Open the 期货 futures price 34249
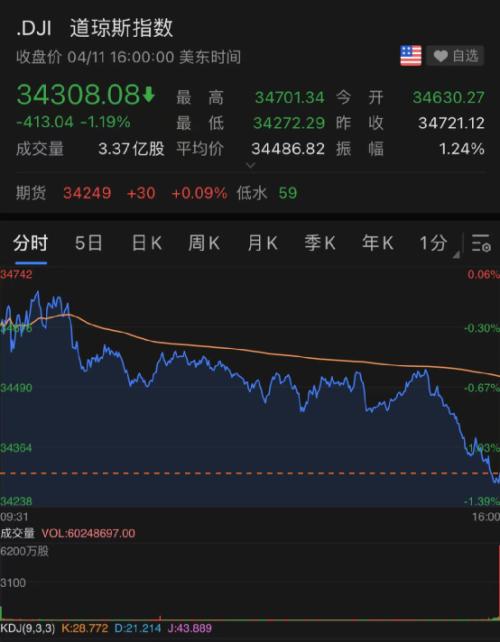 (x=87, y=193)
